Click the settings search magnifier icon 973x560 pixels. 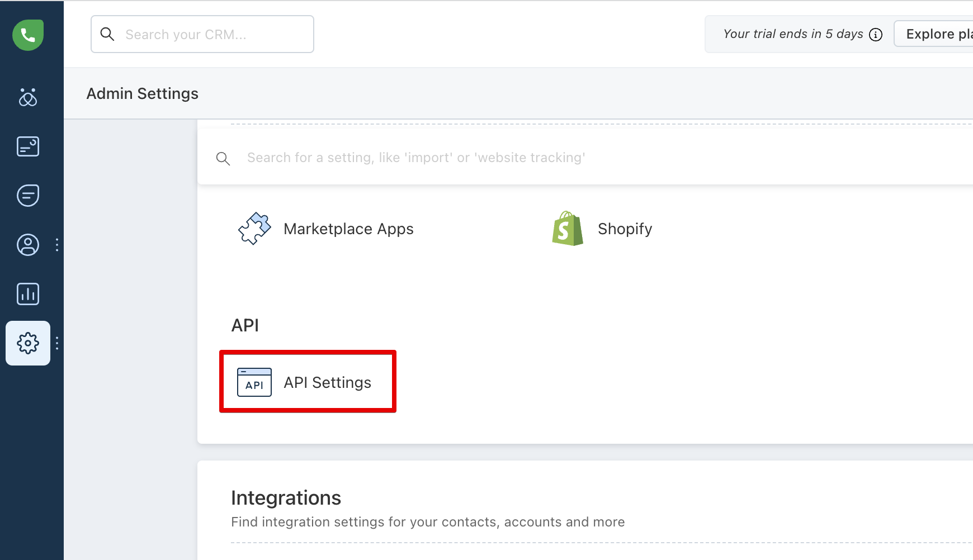tap(223, 159)
